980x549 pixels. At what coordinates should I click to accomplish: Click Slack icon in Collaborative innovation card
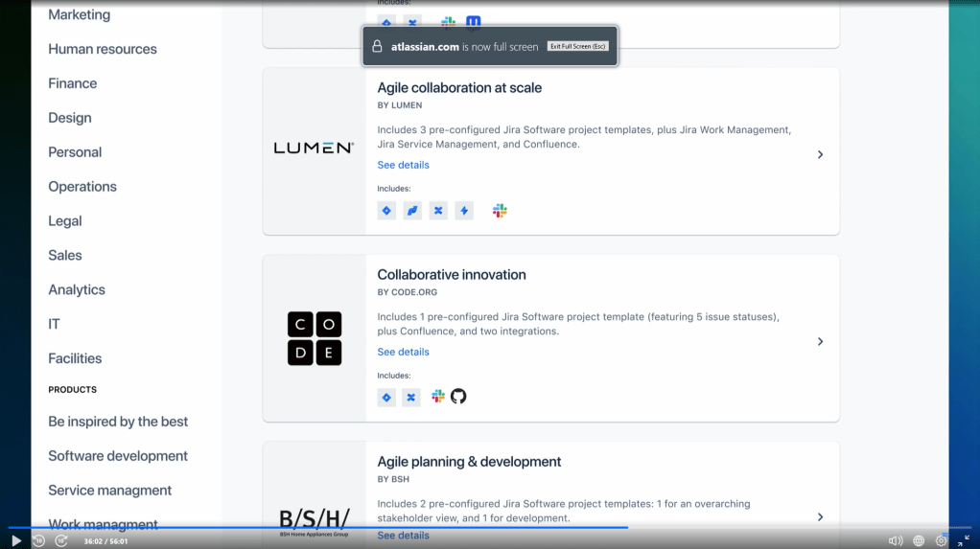[438, 397]
